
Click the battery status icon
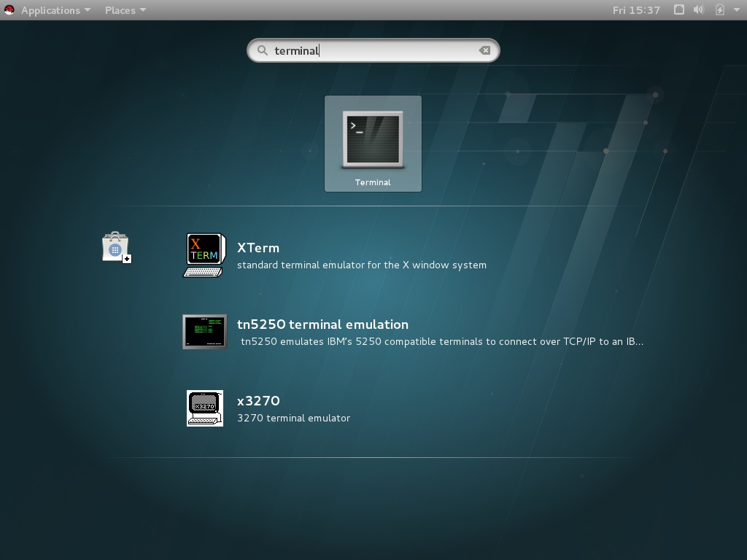click(x=720, y=9)
